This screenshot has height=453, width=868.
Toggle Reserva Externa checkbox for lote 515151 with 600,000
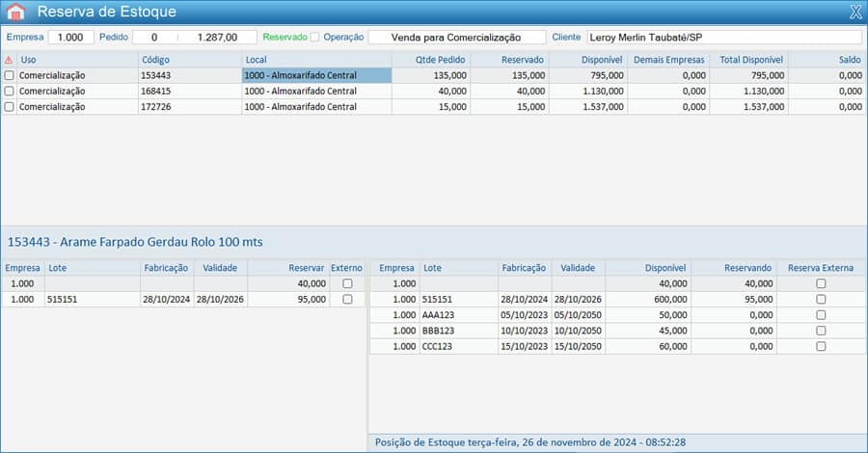click(821, 299)
